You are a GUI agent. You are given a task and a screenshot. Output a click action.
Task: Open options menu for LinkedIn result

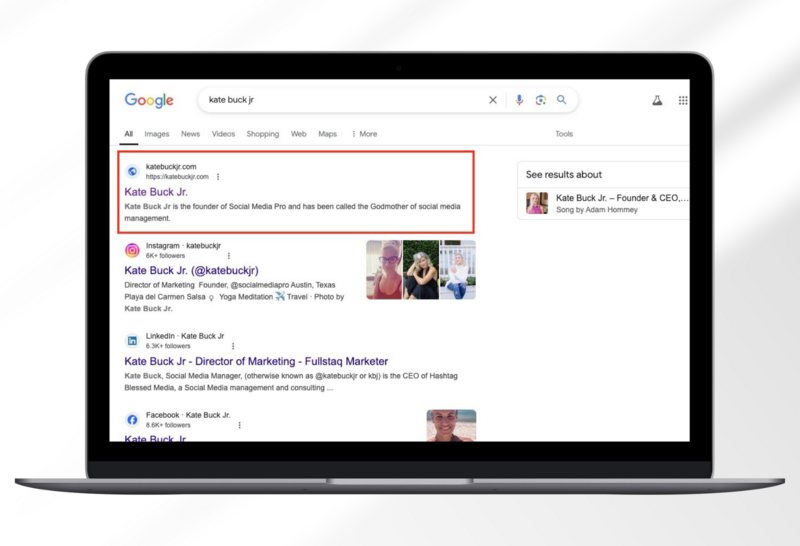(233, 346)
